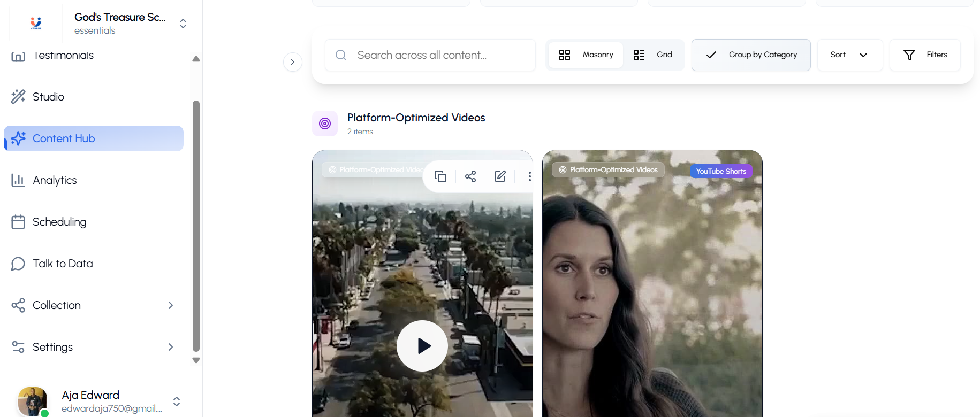This screenshot has height=417, width=980.
Task: Click the '2 items' count text
Action: (360, 132)
